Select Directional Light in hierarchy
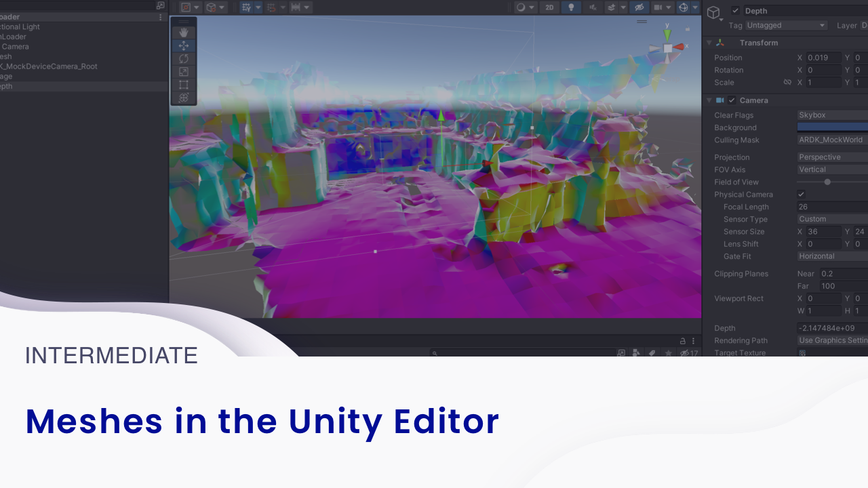This screenshot has height=488, width=868. coord(20,27)
